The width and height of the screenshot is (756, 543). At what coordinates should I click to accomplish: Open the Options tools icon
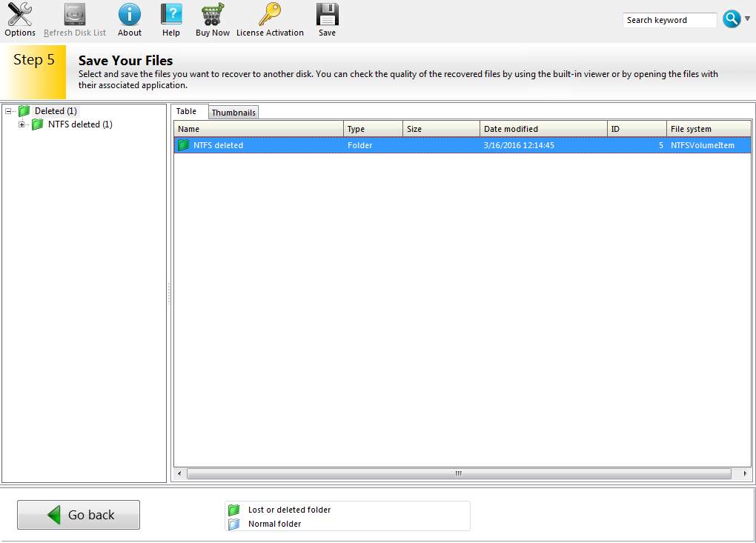click(x=20, y=15)
